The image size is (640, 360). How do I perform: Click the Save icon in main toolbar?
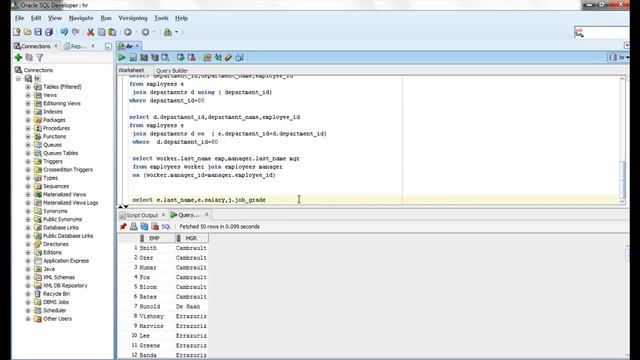click(x=38, y=32)
